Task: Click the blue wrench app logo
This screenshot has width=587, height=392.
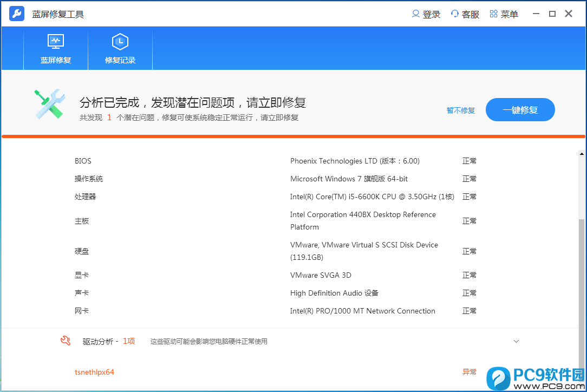Action: [x=16, y=14]
